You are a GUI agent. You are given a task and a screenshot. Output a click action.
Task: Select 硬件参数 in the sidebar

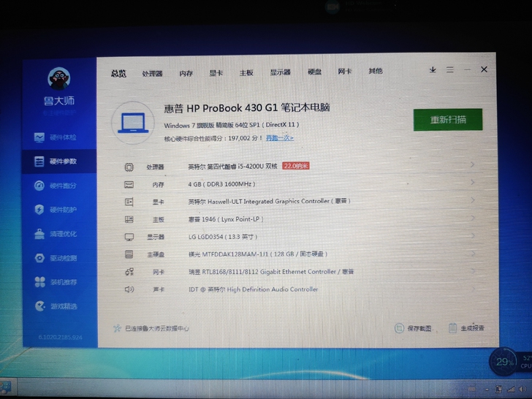click(60, 161)
